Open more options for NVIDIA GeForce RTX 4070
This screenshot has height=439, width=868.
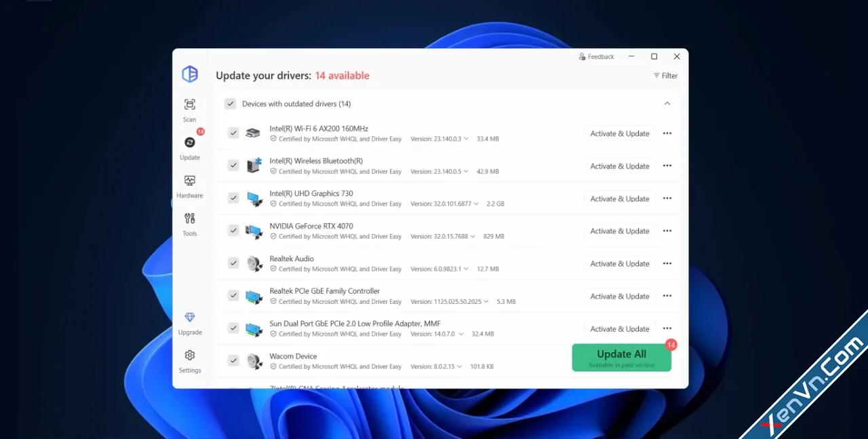point(667,231)
